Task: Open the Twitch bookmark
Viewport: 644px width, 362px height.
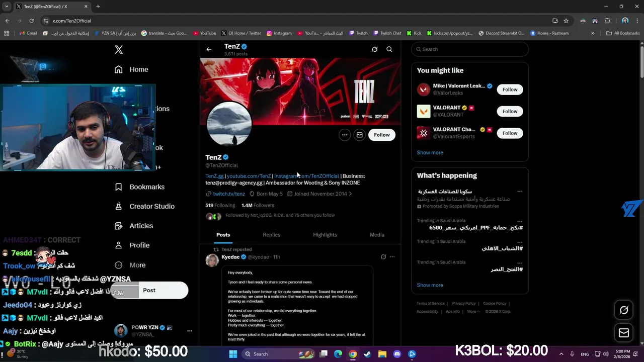Action: 359,33
